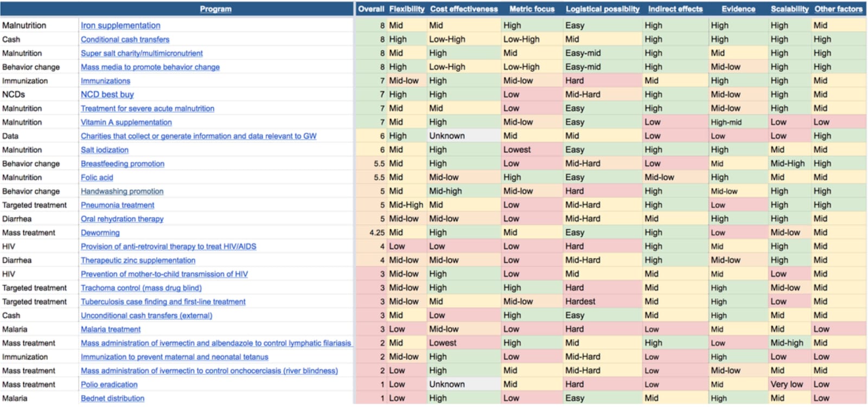The height and width of the screenshot is (407, 868).
Task: Follow the Deworming program link
Action: click(x=100, y=232)
